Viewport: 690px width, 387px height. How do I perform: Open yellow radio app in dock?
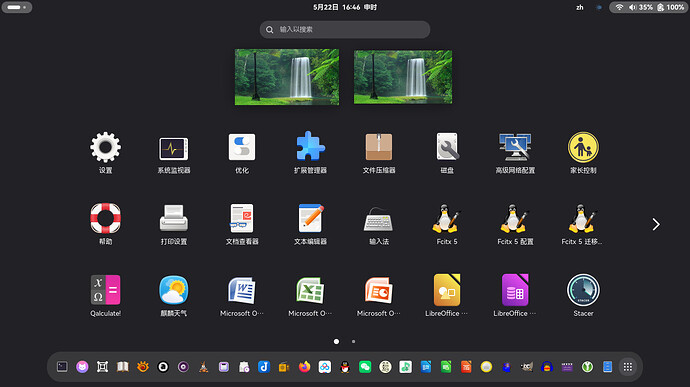284,366
